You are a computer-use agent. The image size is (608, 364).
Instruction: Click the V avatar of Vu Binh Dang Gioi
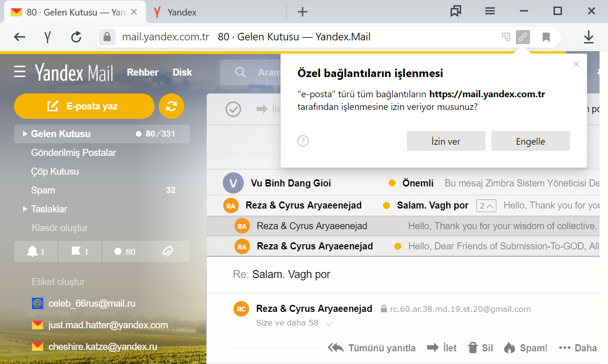pyautogui.click(x=233, y=183)
